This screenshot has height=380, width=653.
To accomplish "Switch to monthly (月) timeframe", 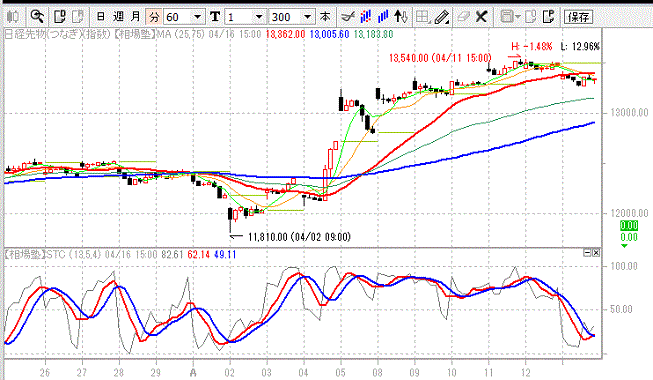I will (x=136, y=17).
